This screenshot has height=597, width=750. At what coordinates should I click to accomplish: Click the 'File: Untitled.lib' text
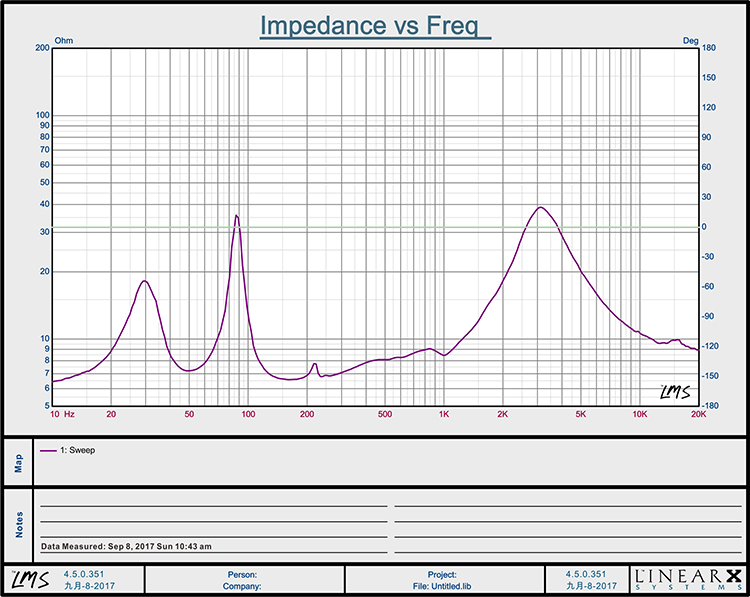coord(442,586)
